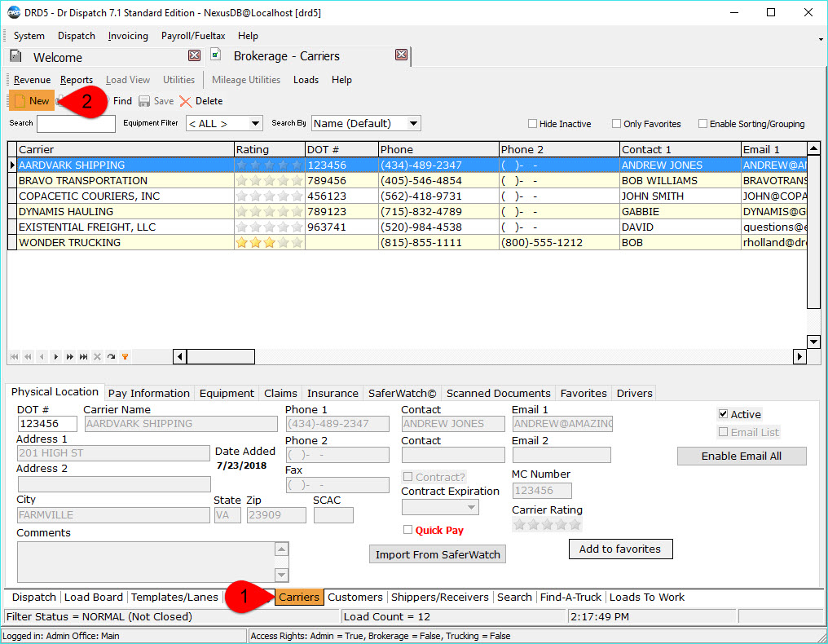The image size is (828, 644).
Task: Click the prior page navigator arrow
Action: click(28, 356)
